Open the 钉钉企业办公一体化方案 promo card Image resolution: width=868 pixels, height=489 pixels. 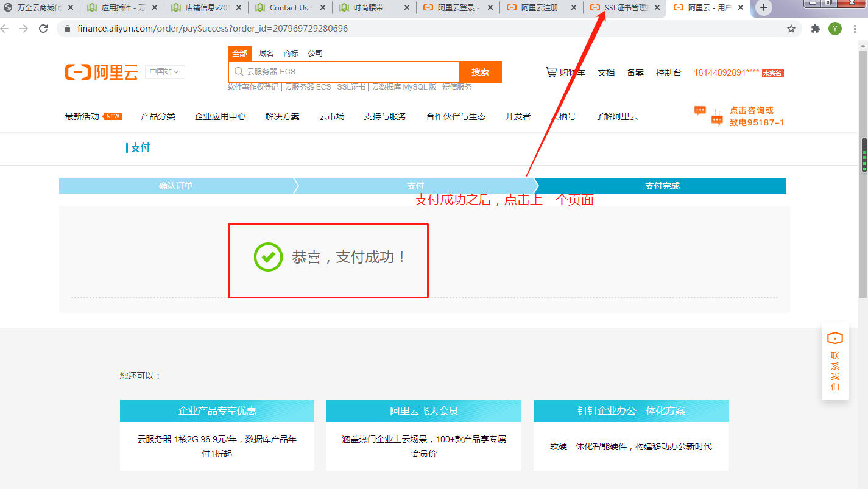coord(631,435)
